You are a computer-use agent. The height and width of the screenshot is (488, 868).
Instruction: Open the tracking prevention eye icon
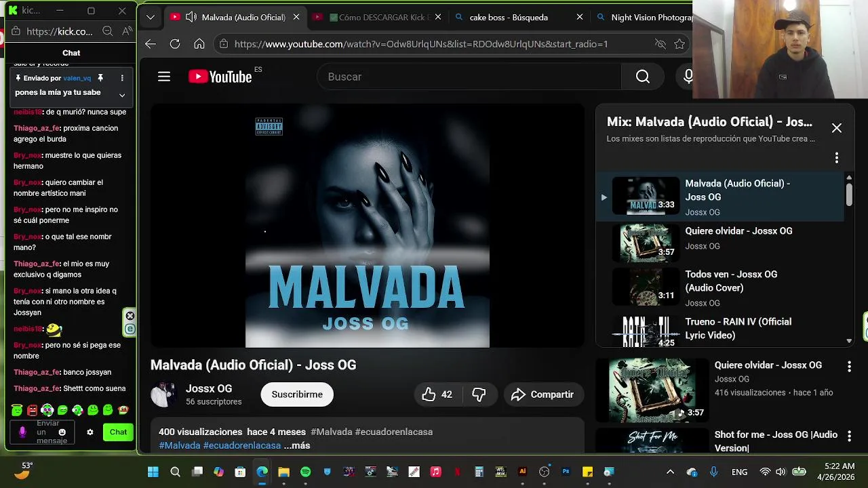660,44
